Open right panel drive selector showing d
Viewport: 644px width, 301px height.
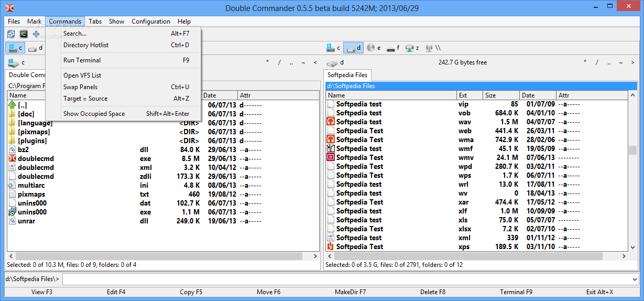click(335, 62)
